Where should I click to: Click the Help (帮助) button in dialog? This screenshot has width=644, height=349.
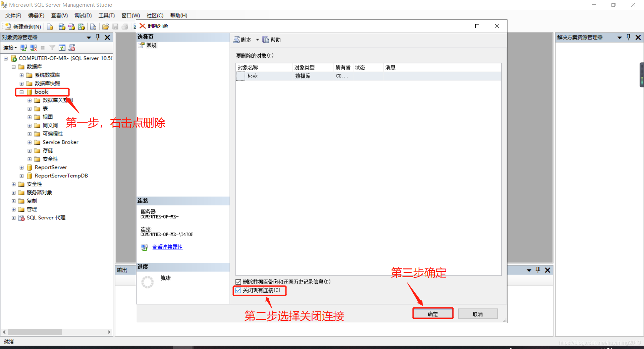(271, 40)
